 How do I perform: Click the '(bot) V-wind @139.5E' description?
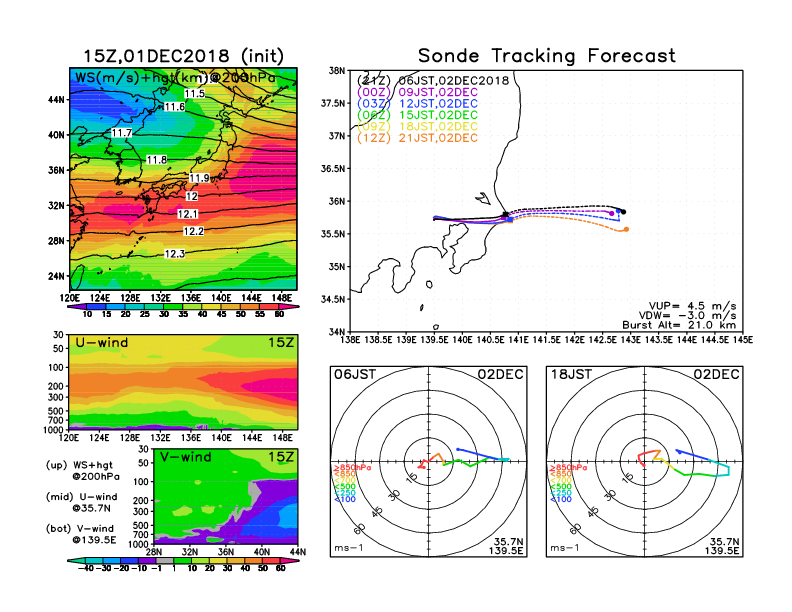tap(81, 534)
